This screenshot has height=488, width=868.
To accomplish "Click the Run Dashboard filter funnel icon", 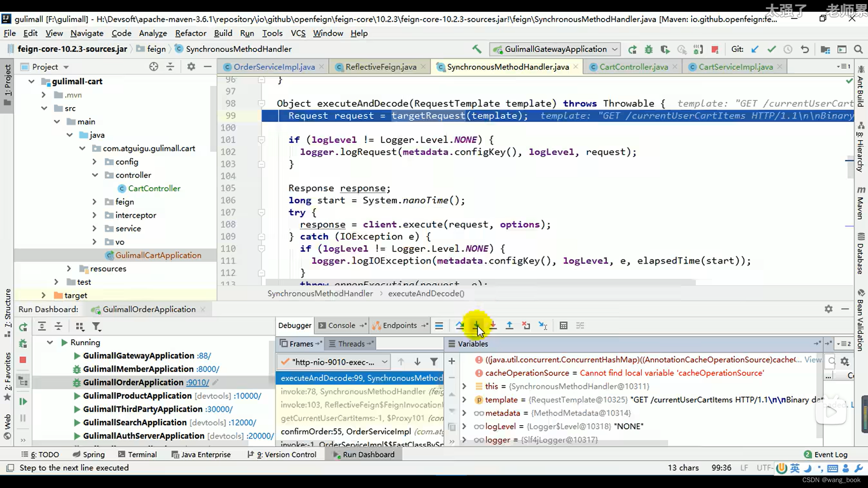I will click(x=96, y=326).
